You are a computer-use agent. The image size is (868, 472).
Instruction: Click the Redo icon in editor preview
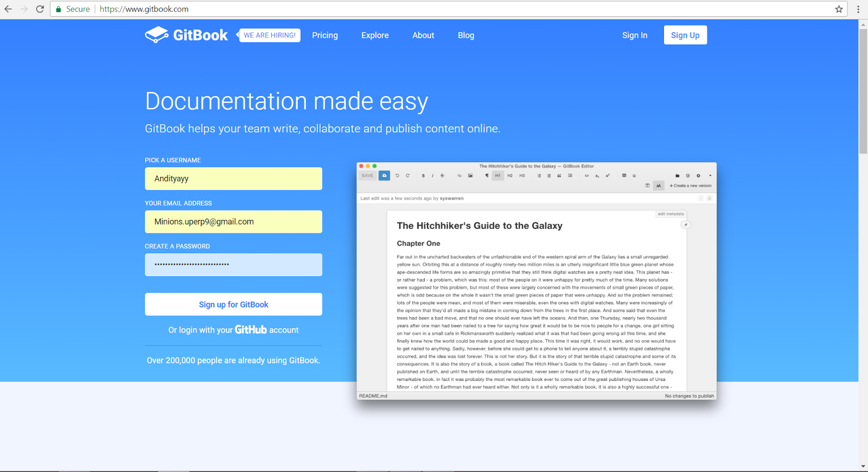point(407,176)
